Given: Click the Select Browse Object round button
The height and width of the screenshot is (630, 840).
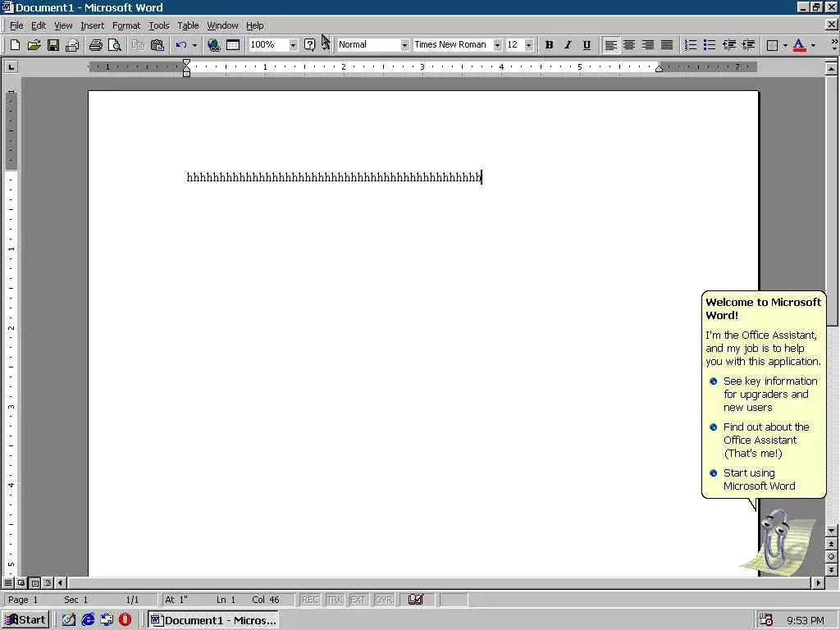Looking at the screenshot, I should click(832, 557).
